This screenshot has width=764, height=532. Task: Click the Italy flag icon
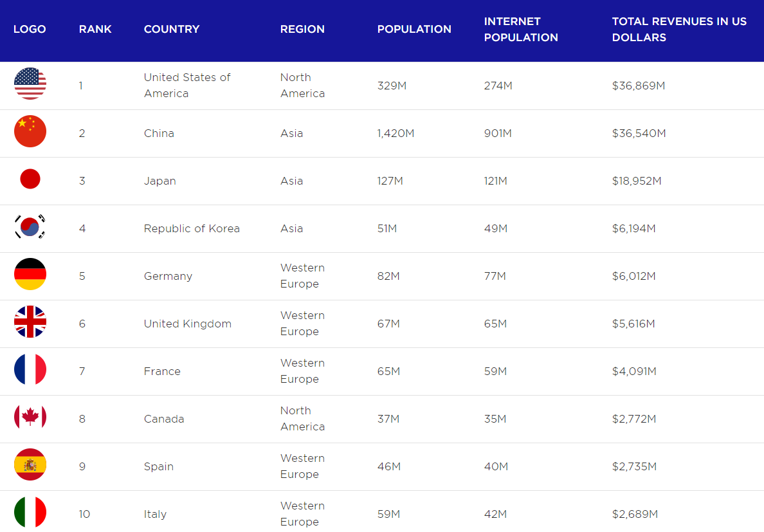tap(30, 513)
